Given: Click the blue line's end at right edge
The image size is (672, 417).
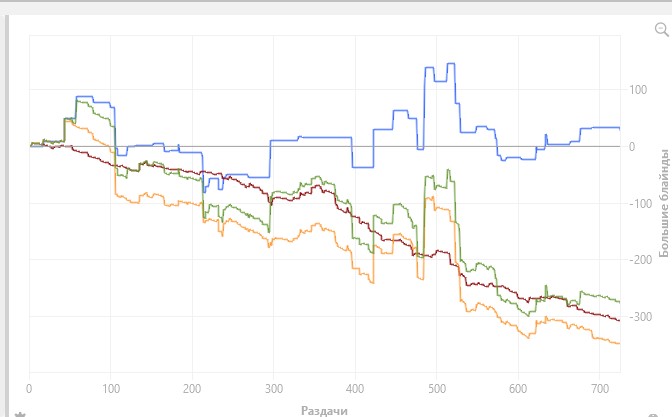Looking at the screenshot, I should coord(619,128).
